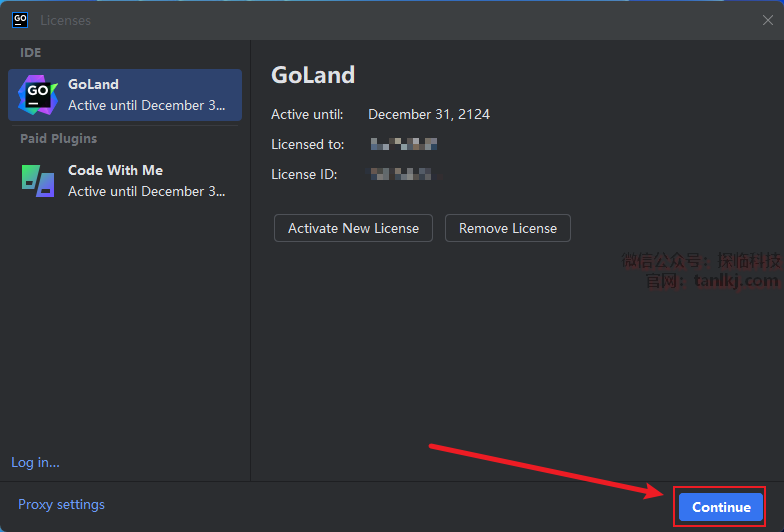Click the Remove License button
This screenshot has height=532, width=784.
click(x=508, y=228)
